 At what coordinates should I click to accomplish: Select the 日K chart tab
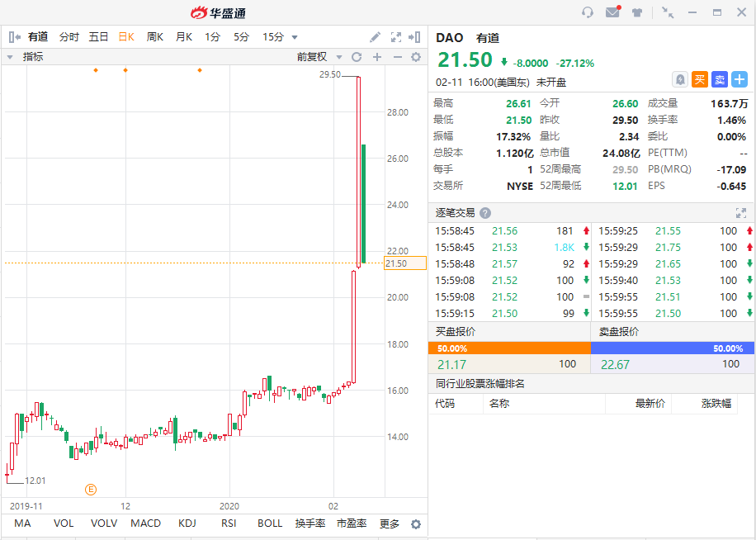pyautogui.click(x=126, y=36)
